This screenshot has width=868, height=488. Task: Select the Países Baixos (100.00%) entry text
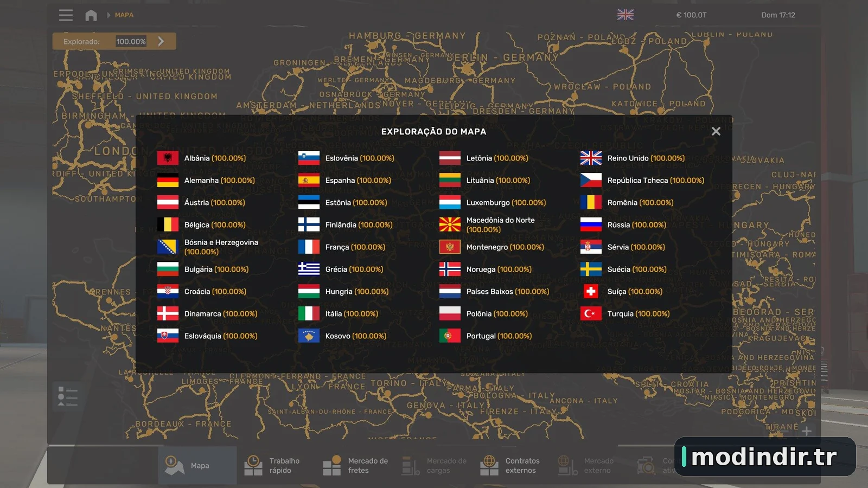click(508, 291)
